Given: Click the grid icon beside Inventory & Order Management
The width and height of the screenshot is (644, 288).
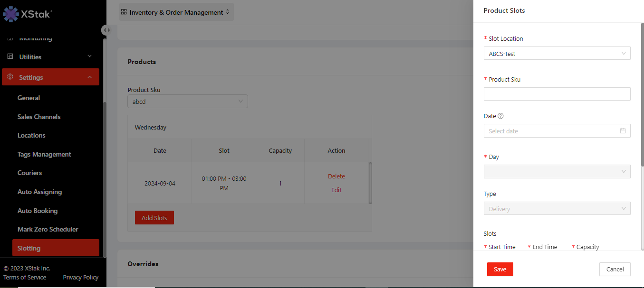Looking at the screenshot, I should click(x=124, y=12).
